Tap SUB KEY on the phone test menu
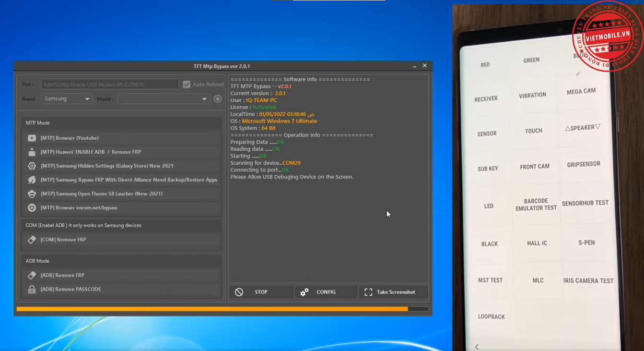This screenshot has height=351, width=644. point(488,169)
